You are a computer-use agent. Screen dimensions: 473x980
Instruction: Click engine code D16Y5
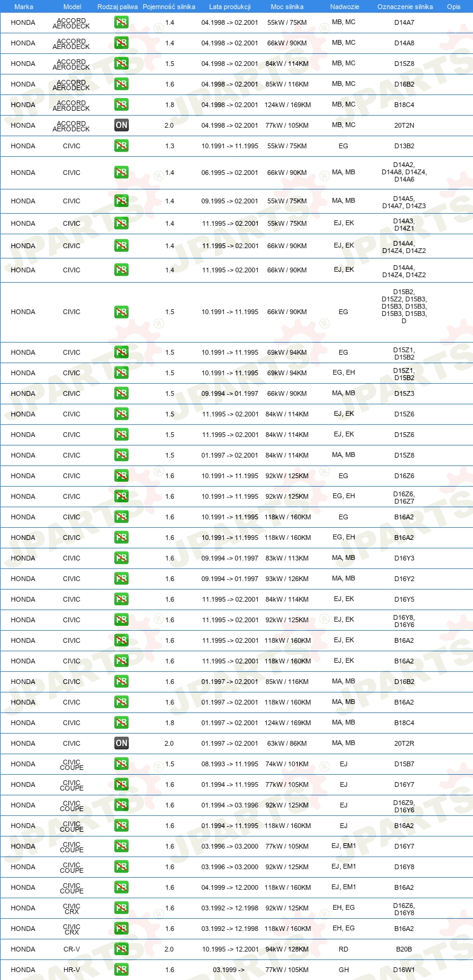pyautogui.click(x=404, y=599)
